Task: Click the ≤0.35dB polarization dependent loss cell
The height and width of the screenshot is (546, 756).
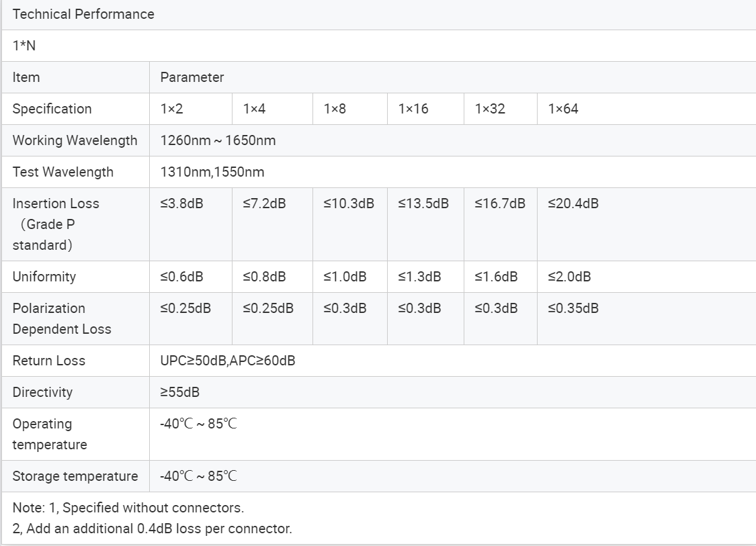Action: click(646, 318)
